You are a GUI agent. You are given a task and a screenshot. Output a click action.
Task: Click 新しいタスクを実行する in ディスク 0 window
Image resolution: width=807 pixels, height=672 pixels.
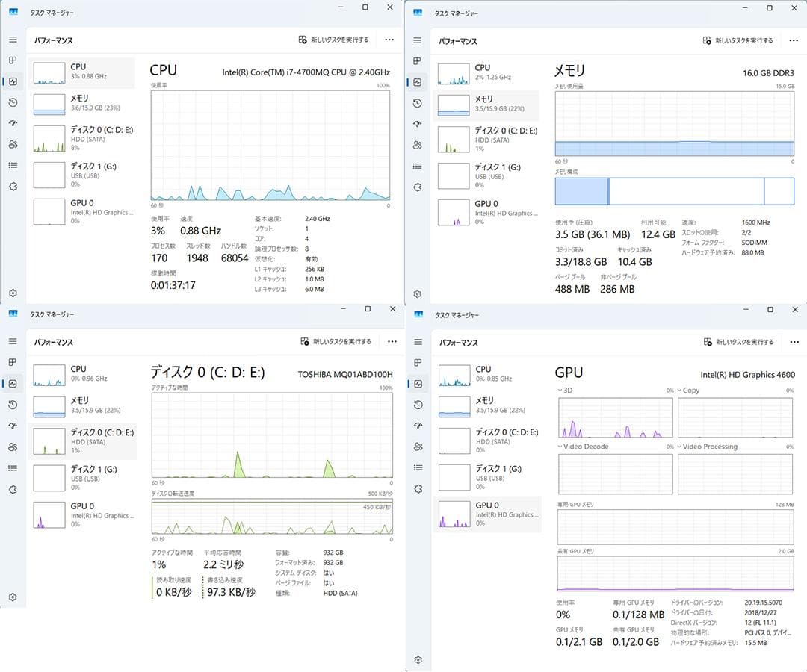[336, 341]
